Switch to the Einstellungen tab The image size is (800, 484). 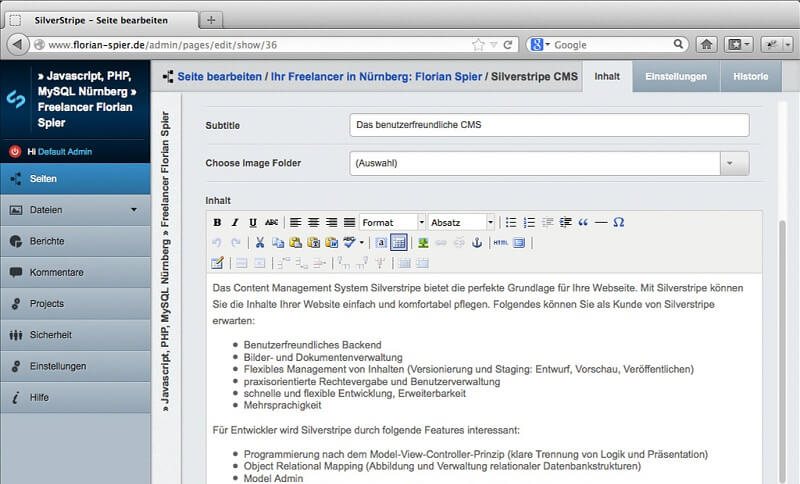[676, 77]
